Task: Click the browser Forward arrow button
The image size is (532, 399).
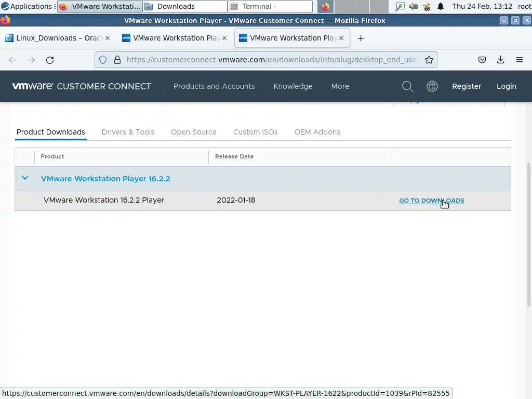Action: (31, 60)
